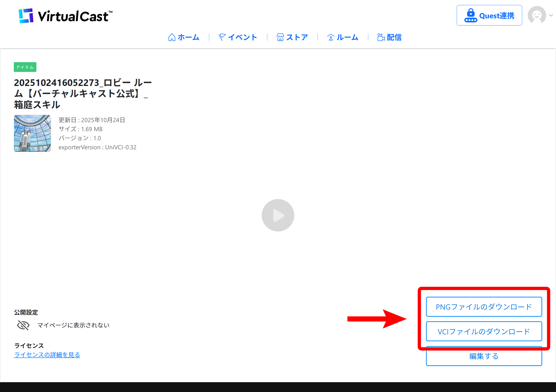Click VCIファイルのダウンロード button
The image size is (556, 392).
tap(484, 331)
